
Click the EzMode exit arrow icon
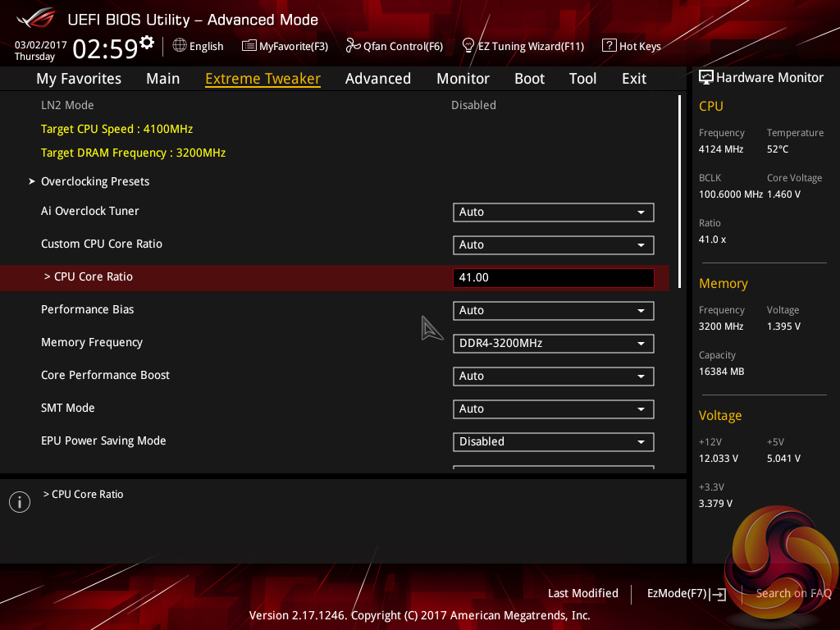719,594
